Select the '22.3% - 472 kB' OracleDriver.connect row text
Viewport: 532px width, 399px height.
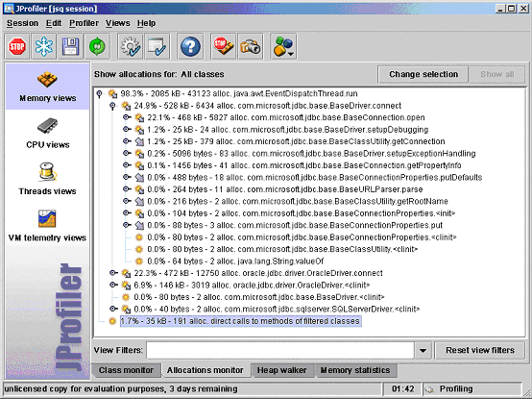pyautogui.click(x=258, y=273)
